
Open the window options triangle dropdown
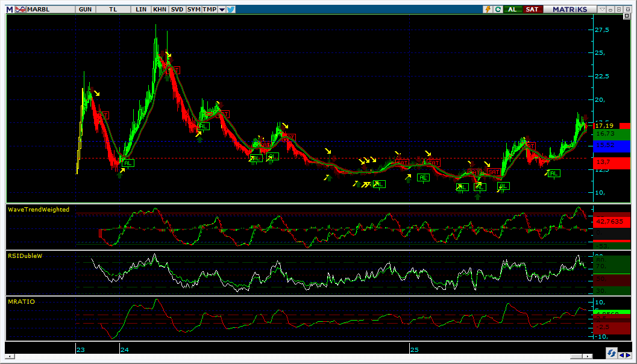click(603, 10)
